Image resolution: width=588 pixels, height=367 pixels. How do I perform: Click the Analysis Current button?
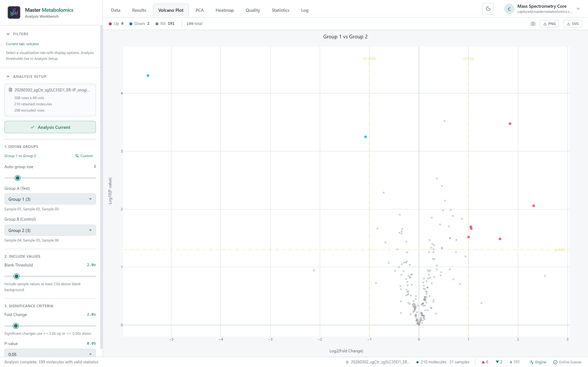tap(50, 127)
